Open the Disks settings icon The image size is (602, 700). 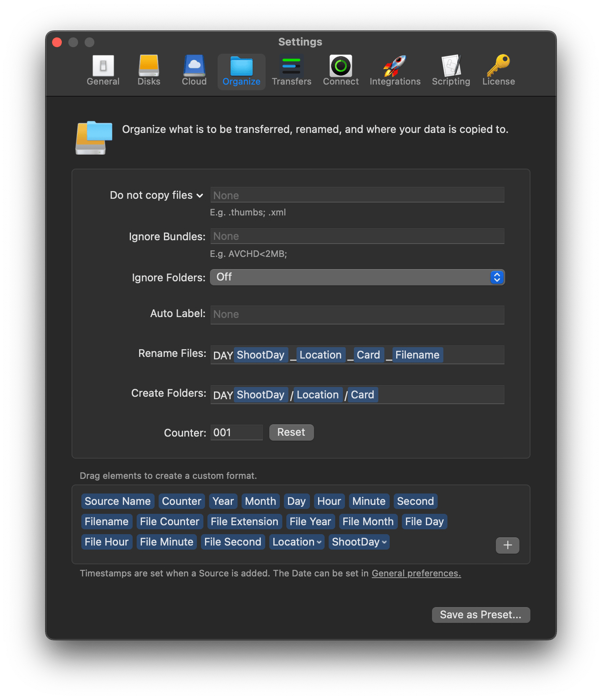pos(148,66)
